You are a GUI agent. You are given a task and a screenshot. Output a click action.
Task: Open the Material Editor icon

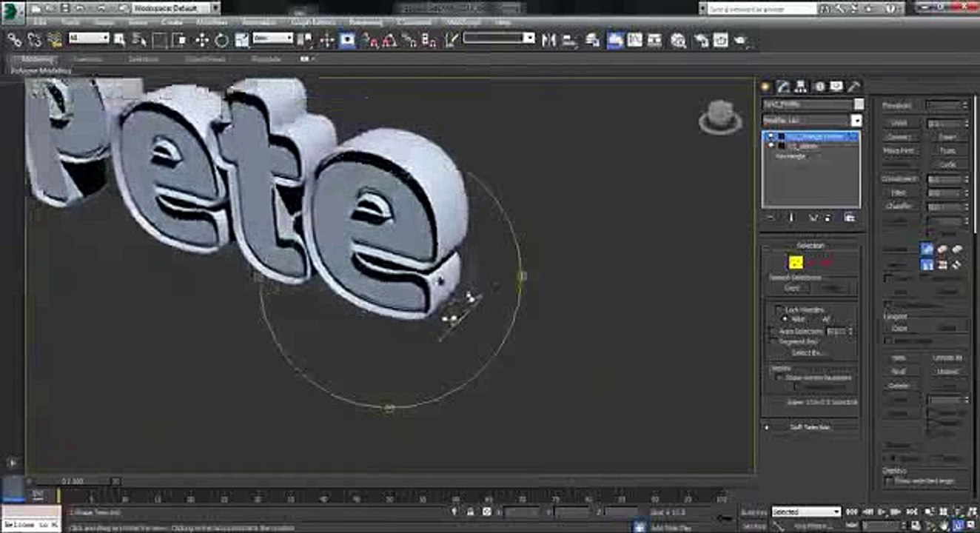click(678, 40)
